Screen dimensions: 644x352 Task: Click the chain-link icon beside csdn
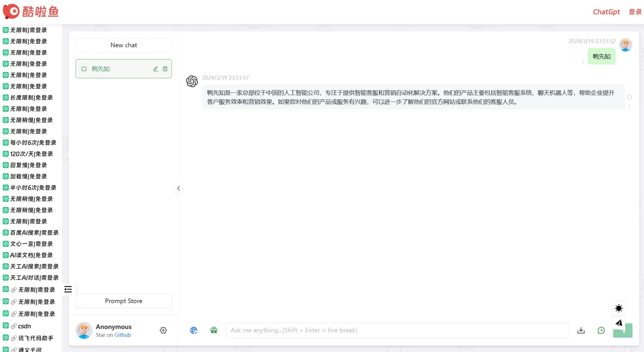[14, 326]
